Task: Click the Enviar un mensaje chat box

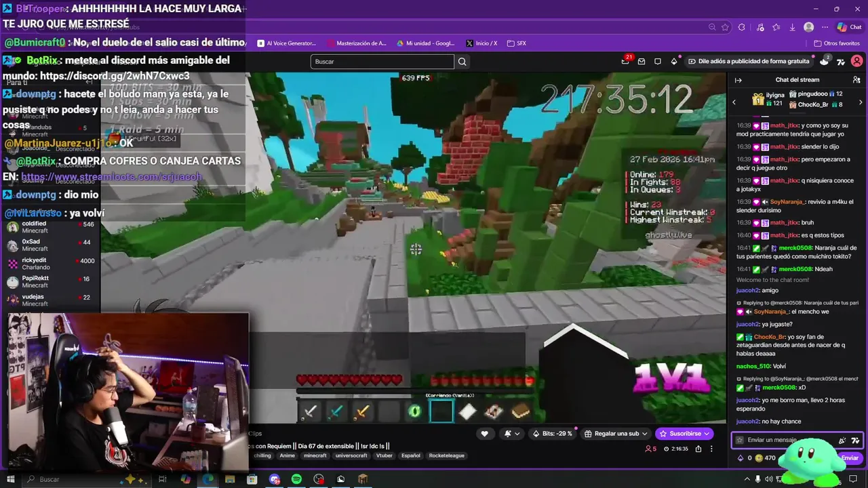Action: [797, 440]
